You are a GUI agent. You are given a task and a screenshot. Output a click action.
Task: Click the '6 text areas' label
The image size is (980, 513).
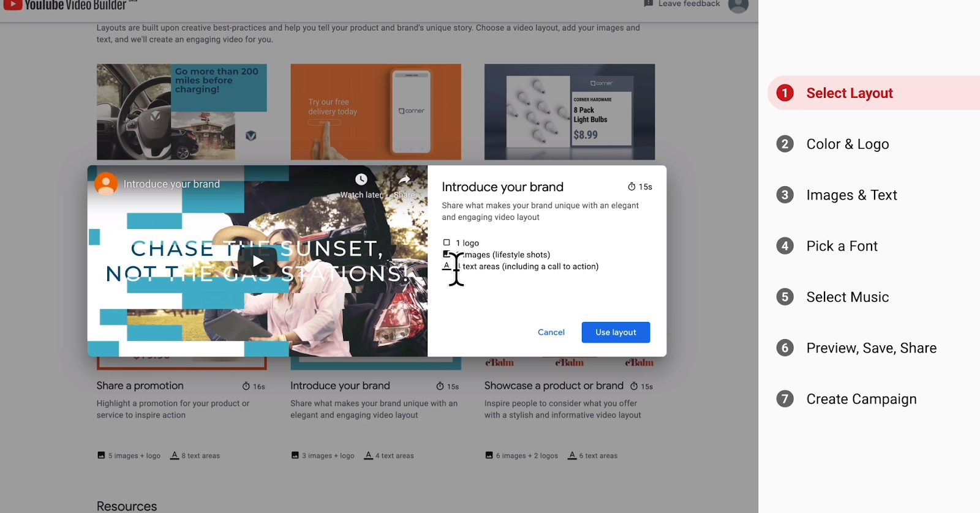tap(598, 456)
